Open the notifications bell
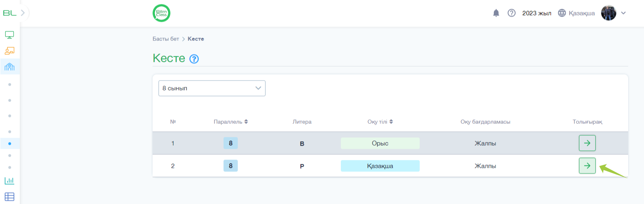Viewport: 644px width, 204px height. [x=496, y=13]
